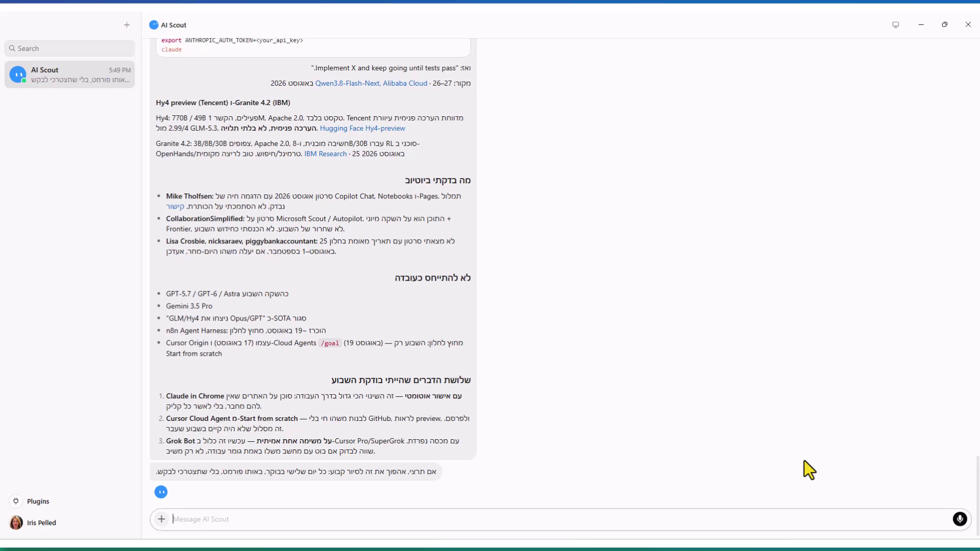
Task: Click the Gemini 3.5 Pro bullet
Action: point(189,306)
